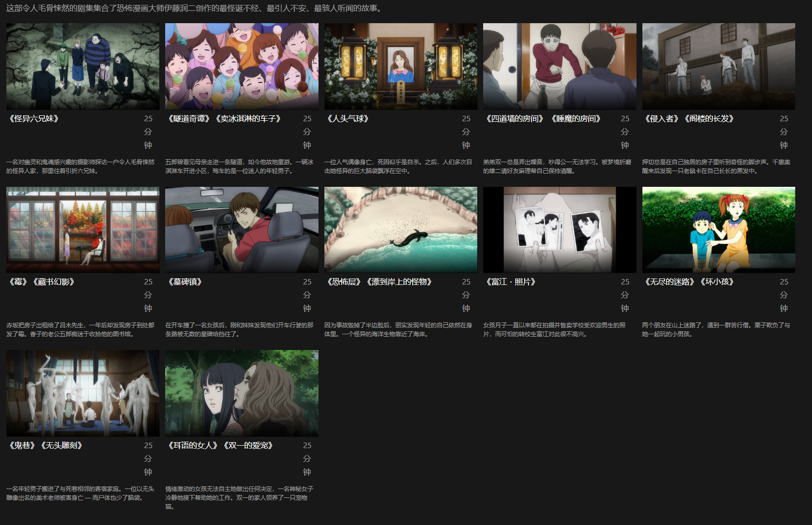Select the 《人头气球》 funeral portrait thumbnail
This screenshot has height=525, width=812.
point(401,66)
